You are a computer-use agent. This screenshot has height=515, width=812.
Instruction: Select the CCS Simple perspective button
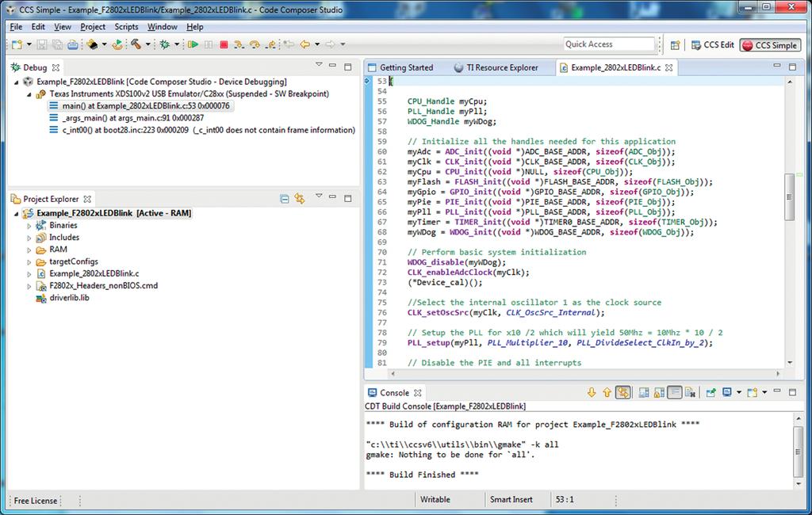coord(769,45)
